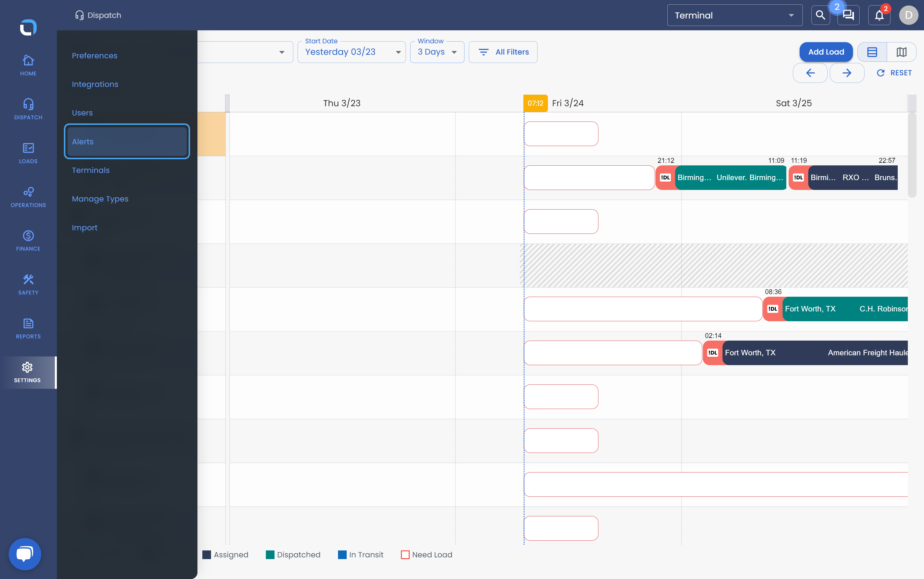The height and width of the screenshot is (579, 924).
Task: Click the vertical scrollbar of the schedule
Action: pyautogui.click(x=912, y=155)
